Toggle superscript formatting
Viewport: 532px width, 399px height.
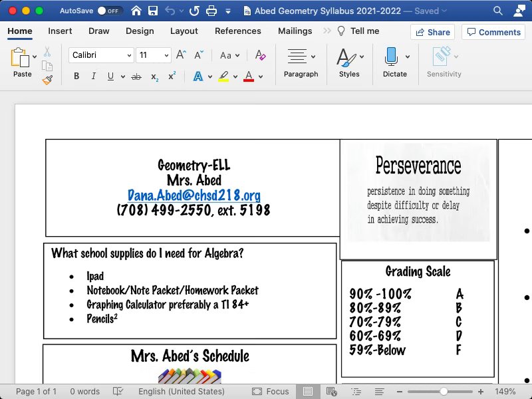[172, 76]
